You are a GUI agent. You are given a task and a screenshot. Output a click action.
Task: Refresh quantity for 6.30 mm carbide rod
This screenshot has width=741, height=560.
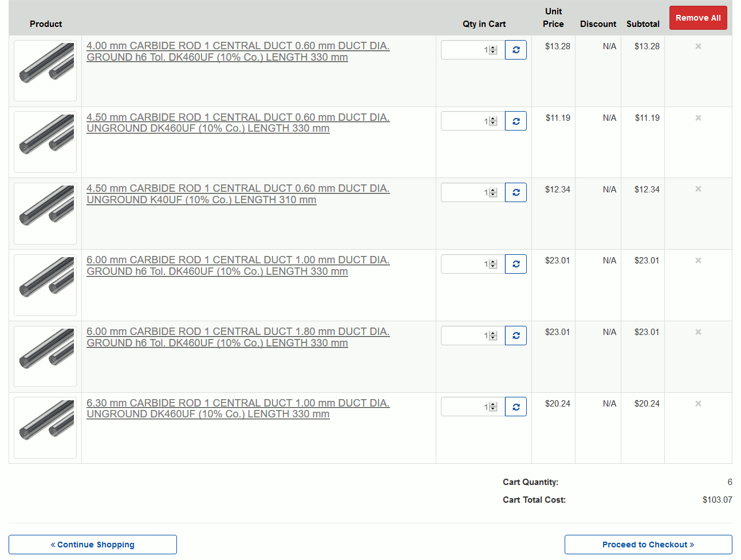[515, 407]
